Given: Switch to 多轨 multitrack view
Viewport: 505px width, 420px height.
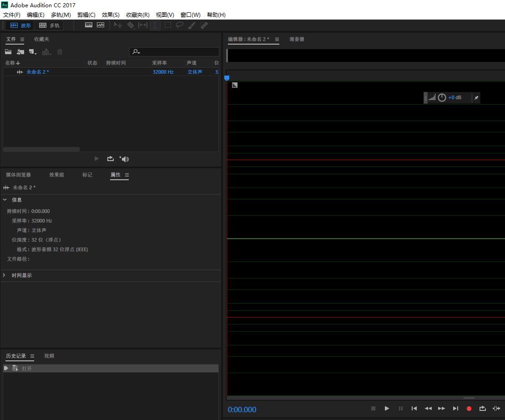Looking at the screenshot, I should pyautogui.click(x=49, y=25).
